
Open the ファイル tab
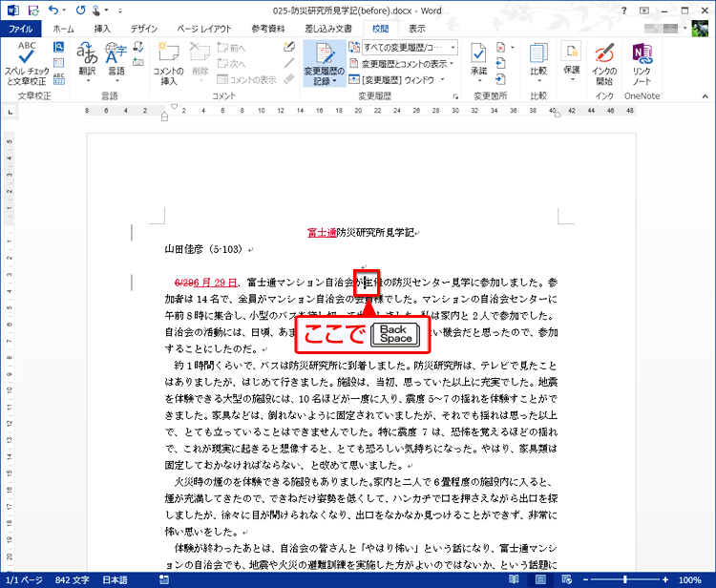coord(21,29)
